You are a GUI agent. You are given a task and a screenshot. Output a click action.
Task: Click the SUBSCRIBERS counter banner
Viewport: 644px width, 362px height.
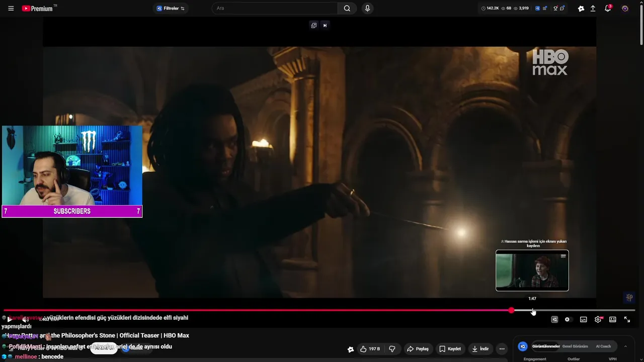click(x=72, y=211)
